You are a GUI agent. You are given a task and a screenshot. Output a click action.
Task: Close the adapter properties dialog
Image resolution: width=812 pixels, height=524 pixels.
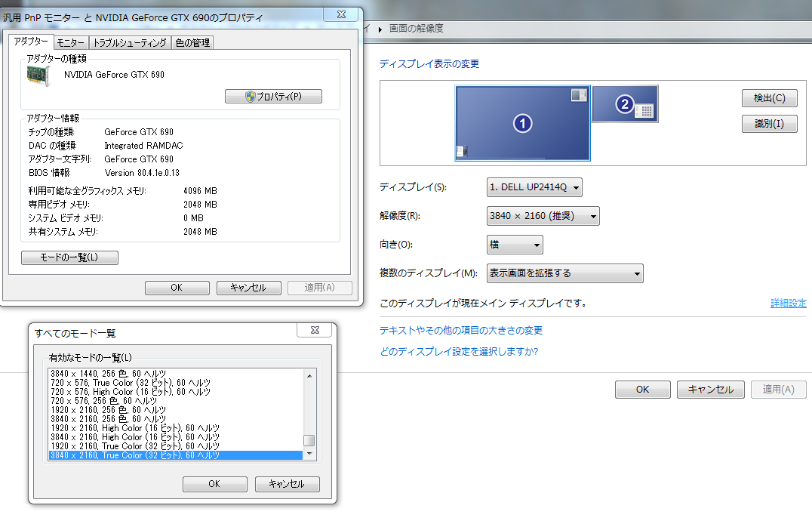[341, 14]
